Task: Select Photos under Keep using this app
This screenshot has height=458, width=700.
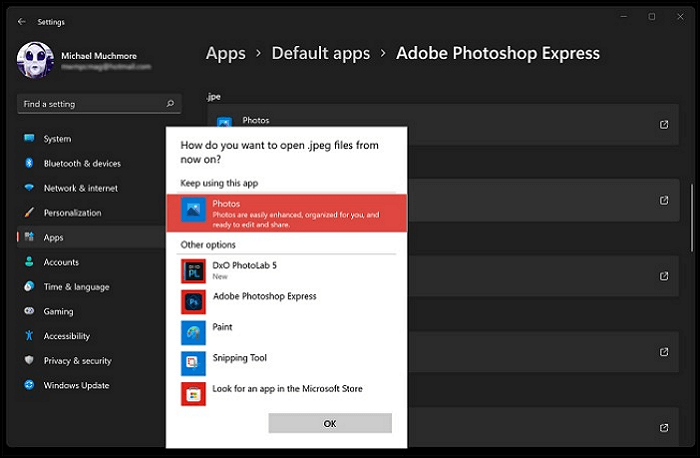Action: pos(287,213)
